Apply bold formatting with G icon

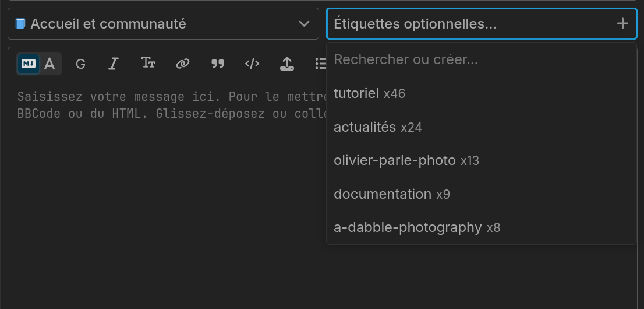pyautogui.click(x=80, y=64)
